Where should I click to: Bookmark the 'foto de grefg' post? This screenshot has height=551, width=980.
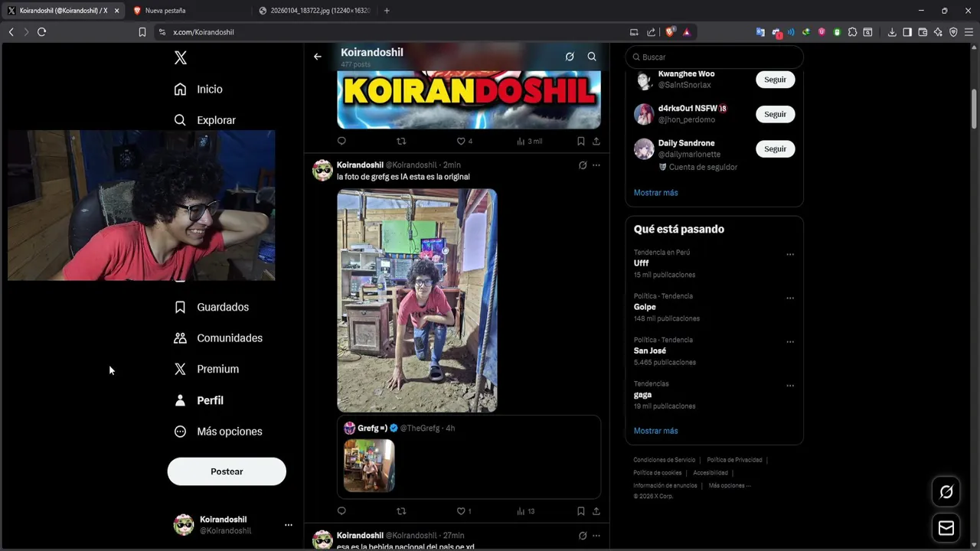580,511
